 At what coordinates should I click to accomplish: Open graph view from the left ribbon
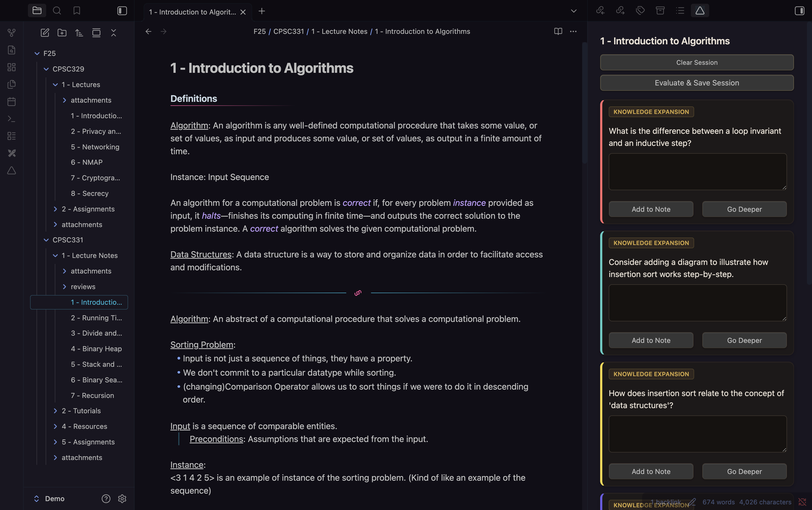point(12,33)
